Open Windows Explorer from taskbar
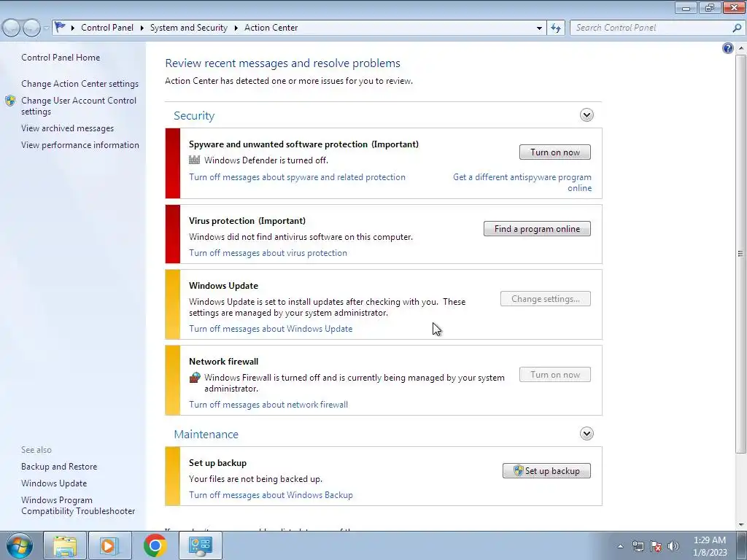Viewport: 747px width, 560px height. coord(65,545)
